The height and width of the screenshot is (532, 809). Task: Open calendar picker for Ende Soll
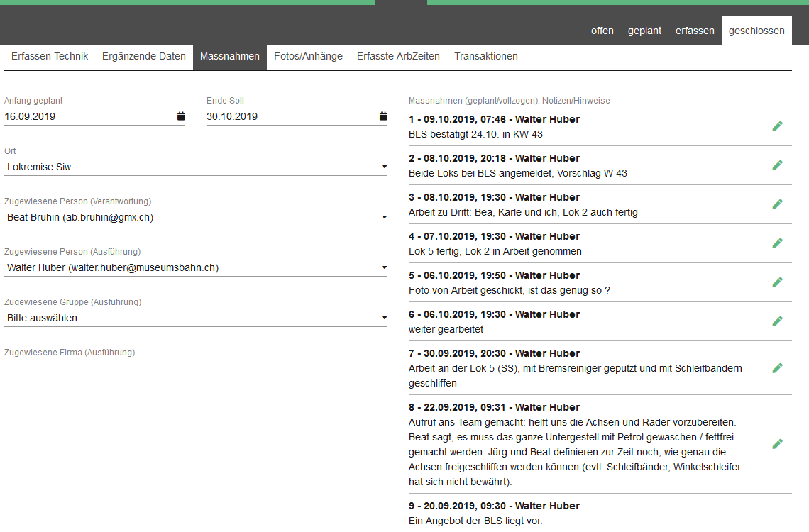coord(383,116)
